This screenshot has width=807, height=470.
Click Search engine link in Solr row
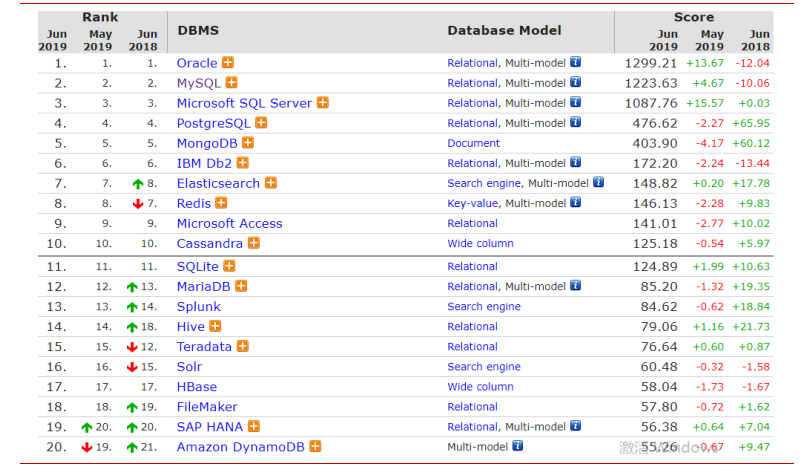click(484, 367)
